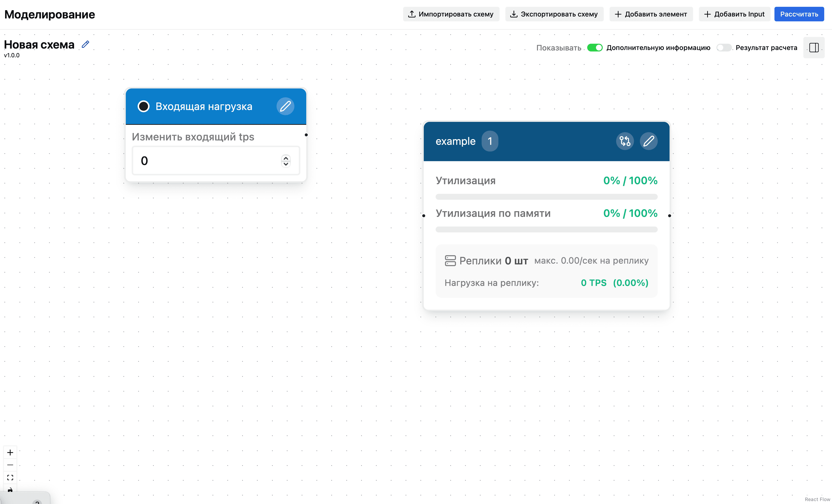832x504 pixels.
Task: Click the Реплики 0 шт text
Action: pyautogui.click(x=494, y=260)
